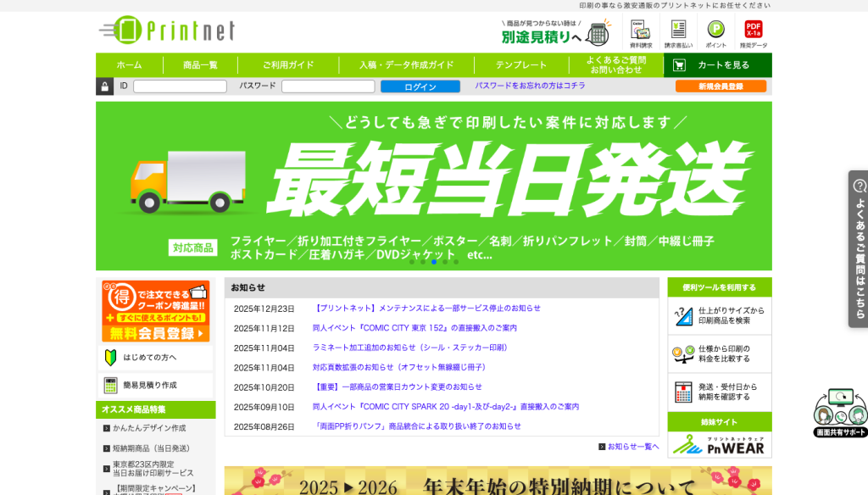
Task: Open the ご利用ガイド menu item
Action: click(288, 65)
